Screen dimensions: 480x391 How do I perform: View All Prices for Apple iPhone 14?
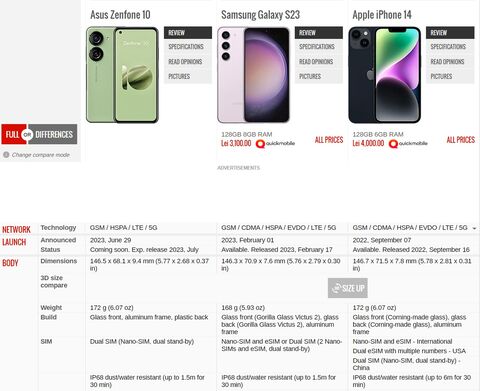pyautogui.click(x=461, y=140)
